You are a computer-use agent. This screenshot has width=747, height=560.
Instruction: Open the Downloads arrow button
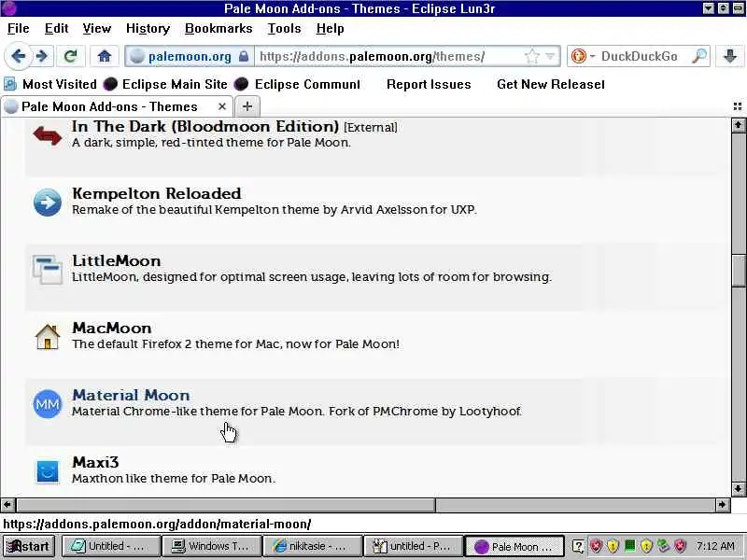tap(729, 56)
